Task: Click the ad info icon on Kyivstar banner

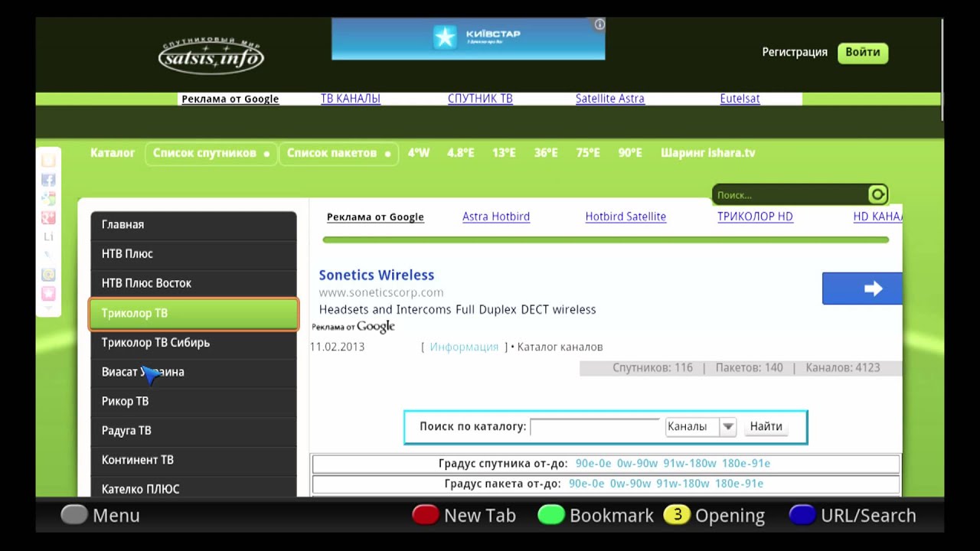Action: (599, 24)
